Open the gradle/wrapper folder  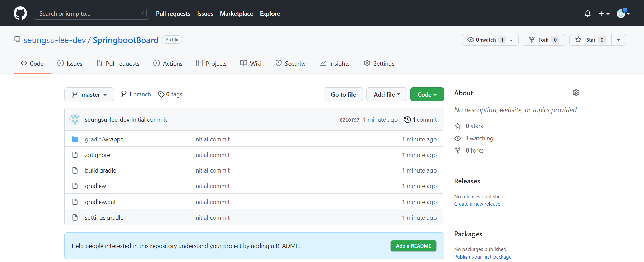coord(105,139)
